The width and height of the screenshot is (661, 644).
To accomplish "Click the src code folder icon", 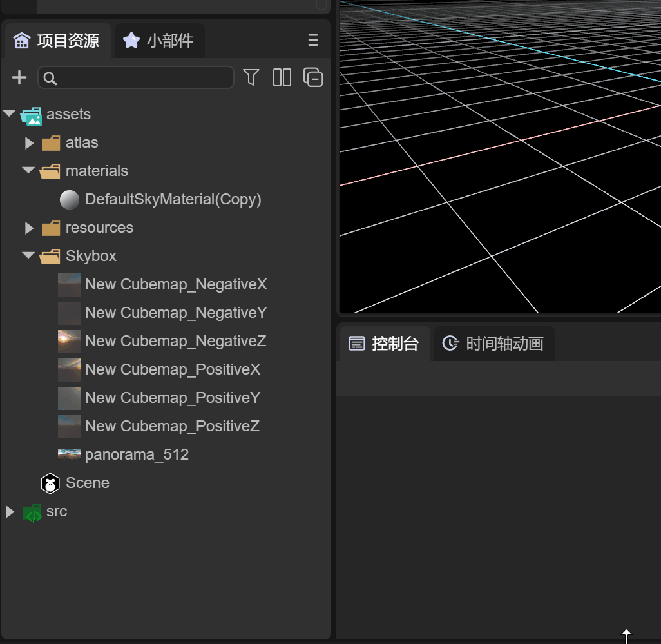I will [x=32, y=512].
